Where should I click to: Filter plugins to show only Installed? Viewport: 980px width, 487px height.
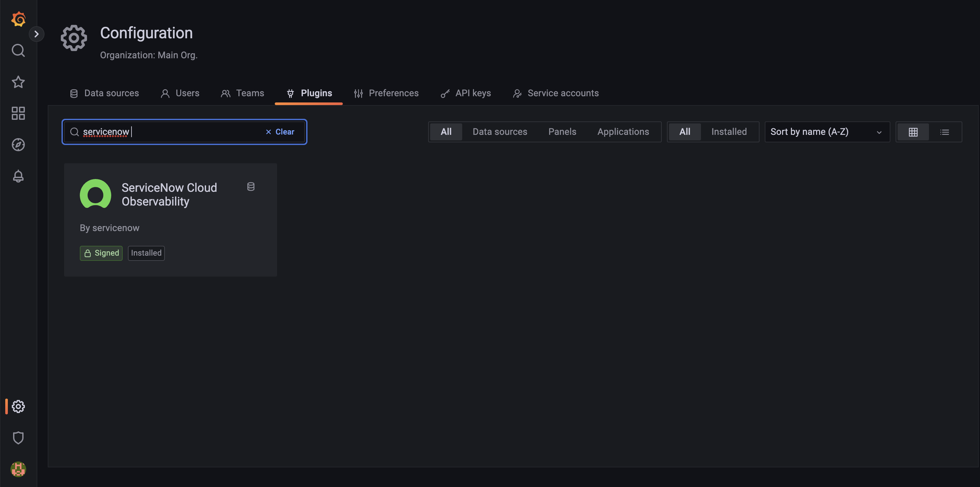pyautogui.click(x=728, y=131)
